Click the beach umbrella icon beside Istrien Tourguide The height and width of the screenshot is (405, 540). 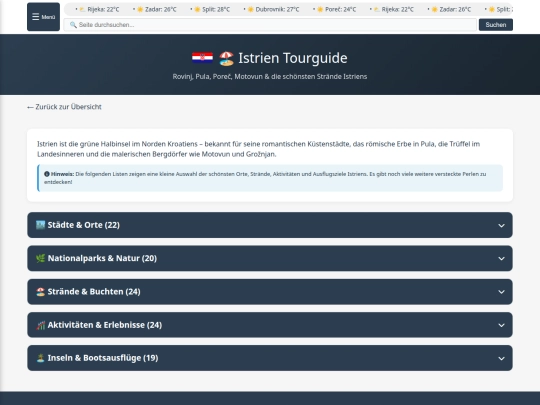[x=227, y=59]
